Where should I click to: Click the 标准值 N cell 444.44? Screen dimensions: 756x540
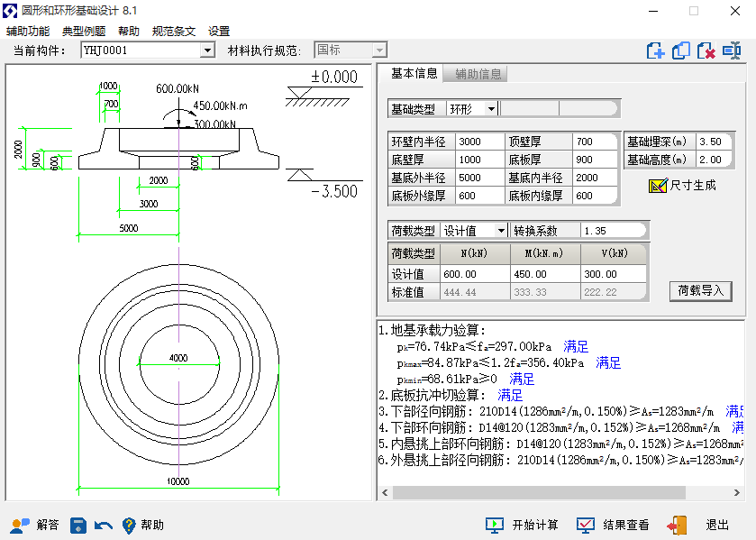tap(475, 292)
